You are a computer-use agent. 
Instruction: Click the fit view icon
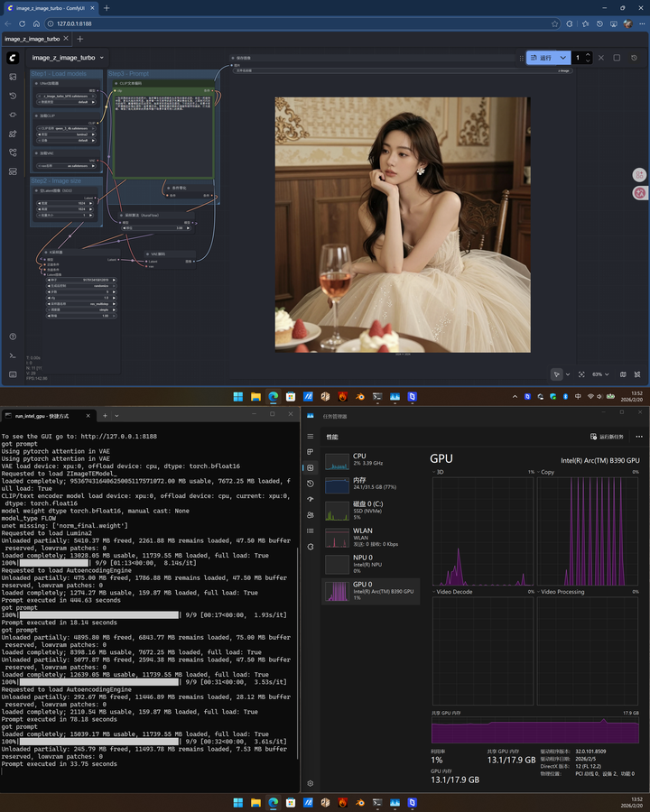point(581,374)
